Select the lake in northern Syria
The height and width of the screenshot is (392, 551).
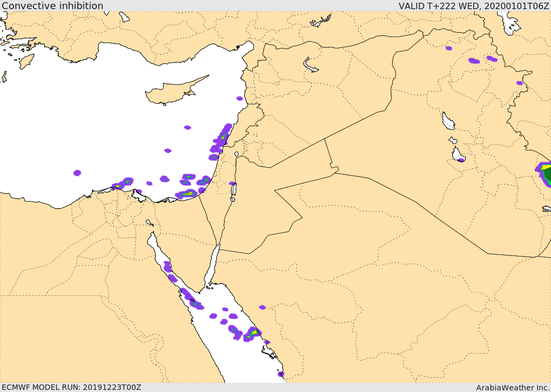click(311, 66)
